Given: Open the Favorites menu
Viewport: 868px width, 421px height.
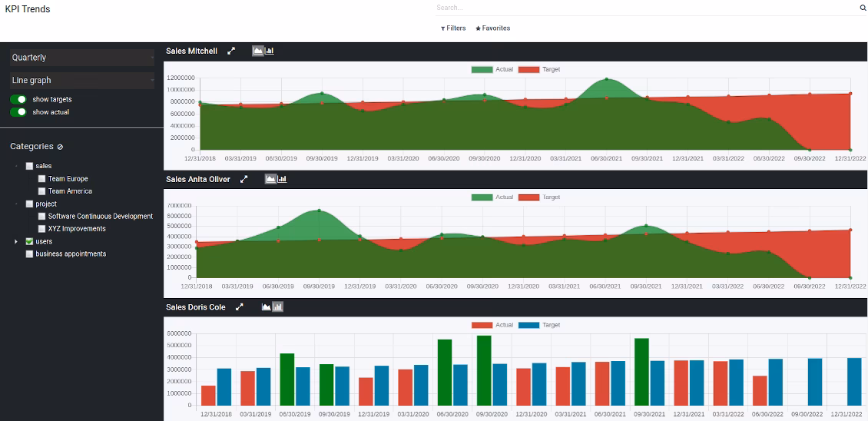Looking at the screenshot, I should tap(492, 28).
